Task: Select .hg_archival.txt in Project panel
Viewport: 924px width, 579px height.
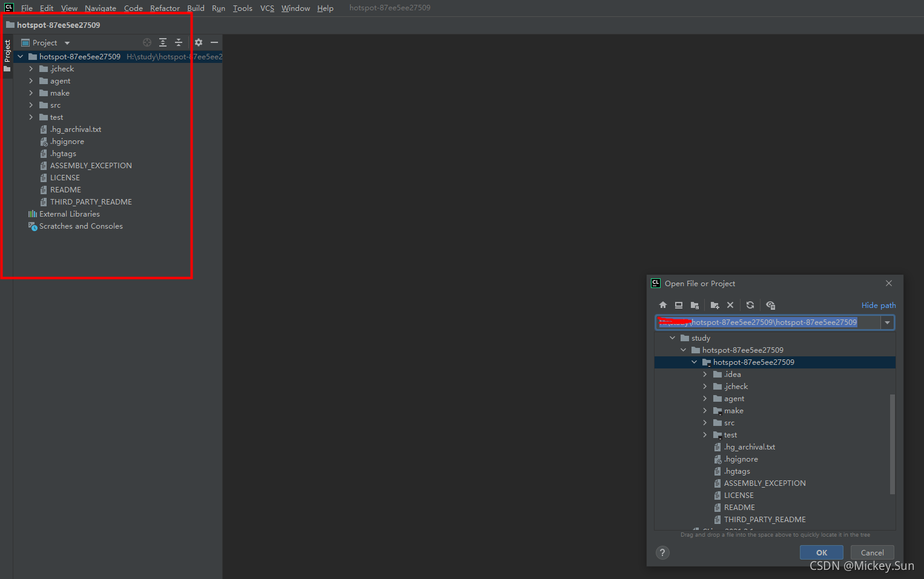Action: tap(76, 129)
